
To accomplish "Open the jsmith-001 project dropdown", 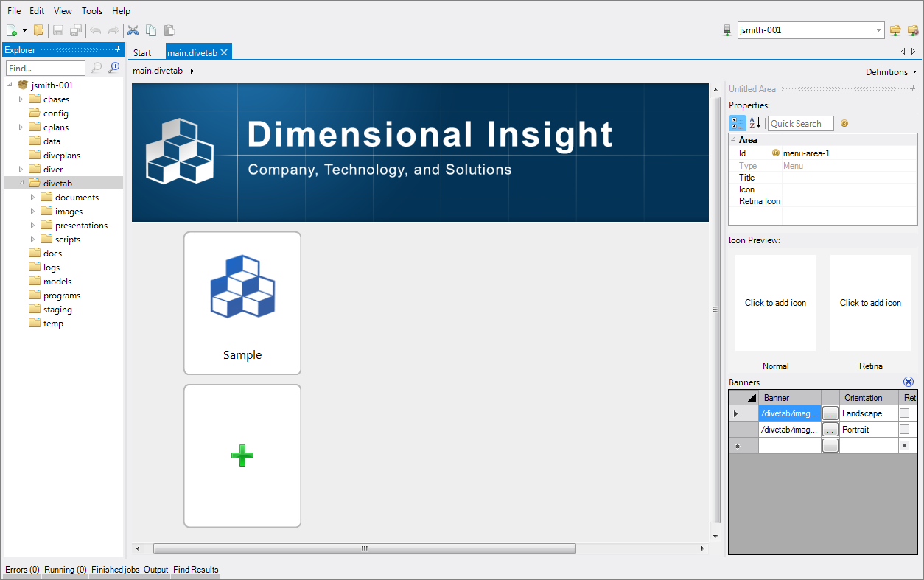I will pos(879,30).
